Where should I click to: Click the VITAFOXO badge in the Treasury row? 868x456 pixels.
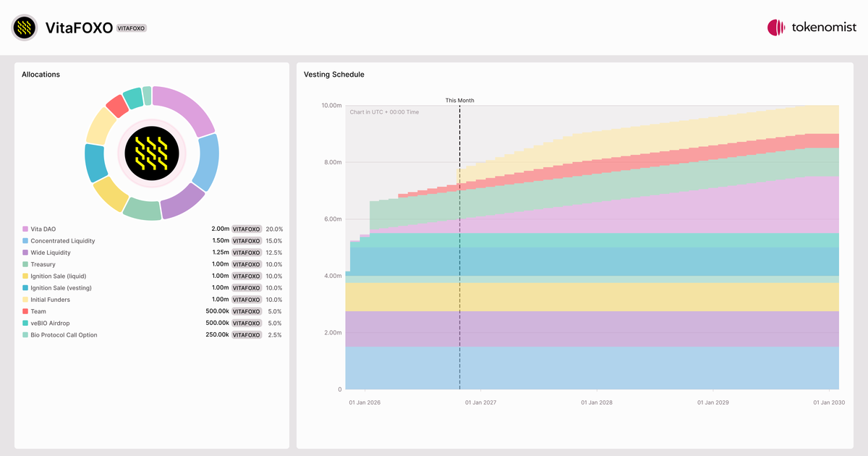click(246, 264)
